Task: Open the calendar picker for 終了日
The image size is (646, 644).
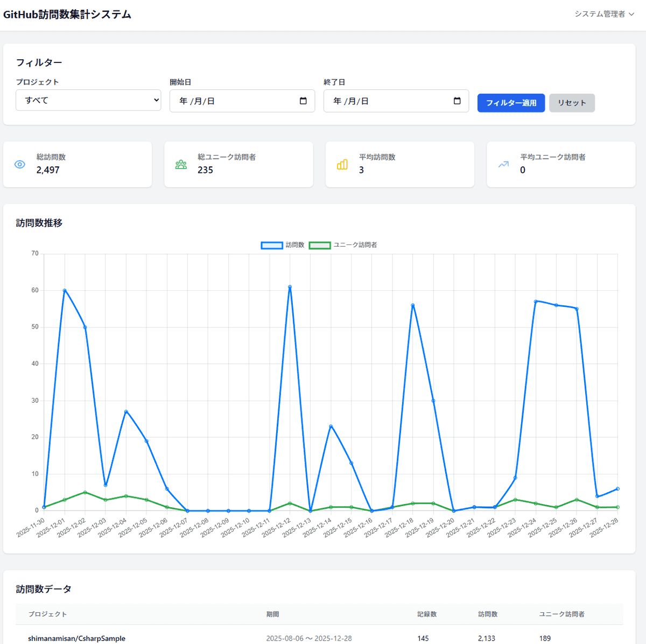Action: pyautogui.click(x=456, y=101)
